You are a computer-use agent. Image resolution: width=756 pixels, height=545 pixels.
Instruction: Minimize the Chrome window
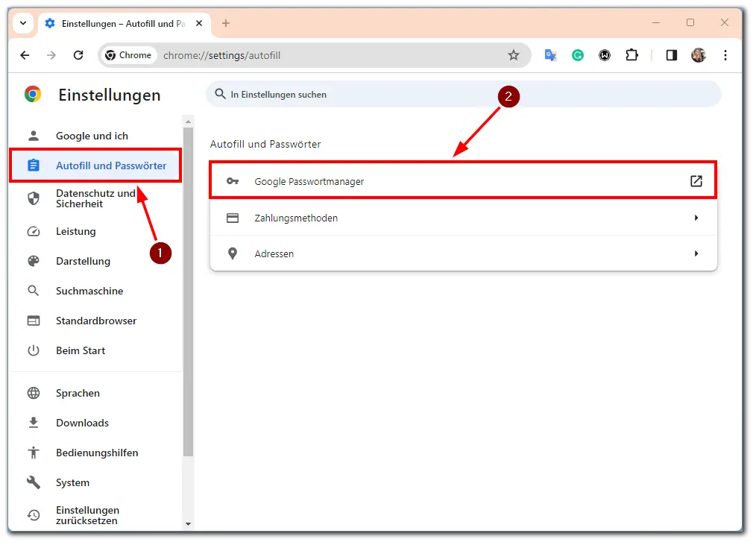click(655, 22)
